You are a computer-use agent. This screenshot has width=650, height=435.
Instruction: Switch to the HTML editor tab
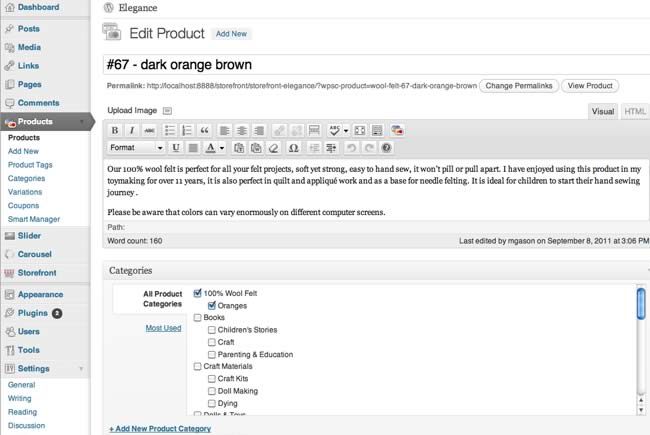pyautogui.click(x=634, y=112)
